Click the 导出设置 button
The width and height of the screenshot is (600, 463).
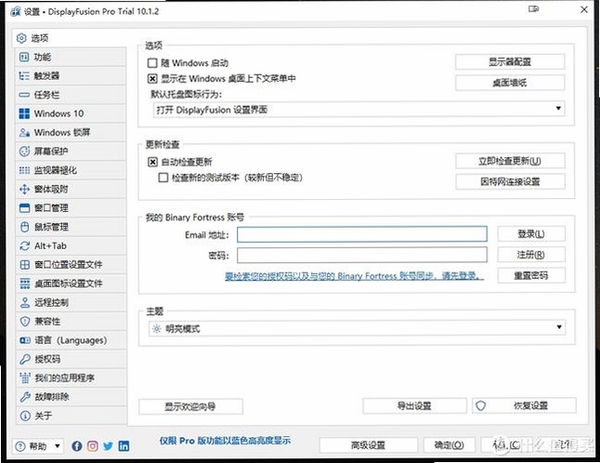pyautogui.click(x=414, y=406)
